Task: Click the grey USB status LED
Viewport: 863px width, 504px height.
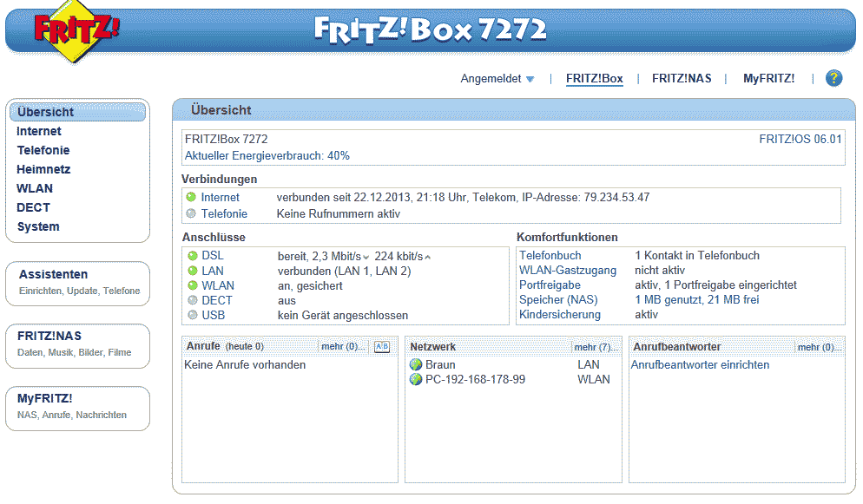Action: click(193, 315)
